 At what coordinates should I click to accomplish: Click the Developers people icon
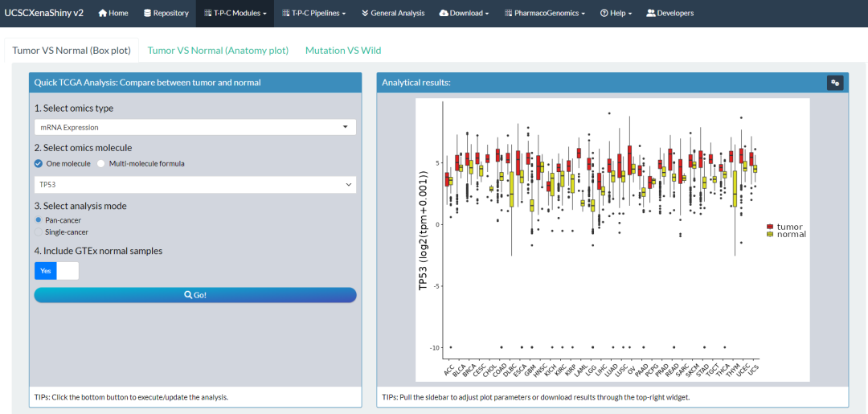click(x=651, y=14)
